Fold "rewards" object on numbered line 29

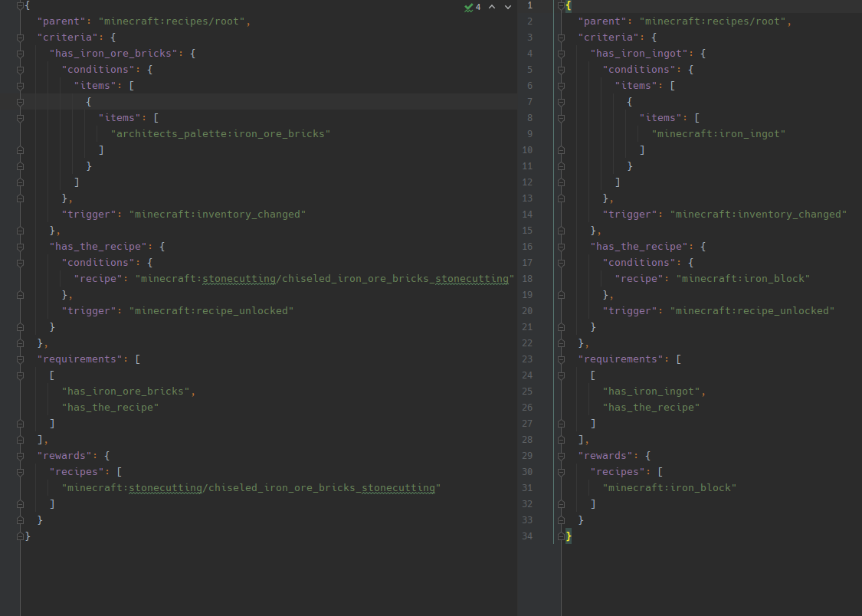pyautogui.click(x=562, y=456)
